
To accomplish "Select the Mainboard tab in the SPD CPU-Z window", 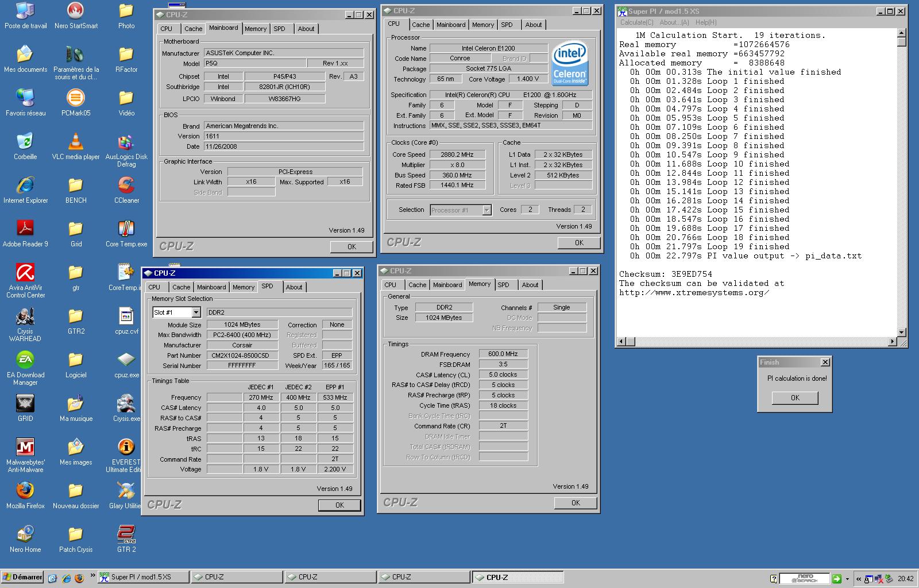I will [211, 287].
